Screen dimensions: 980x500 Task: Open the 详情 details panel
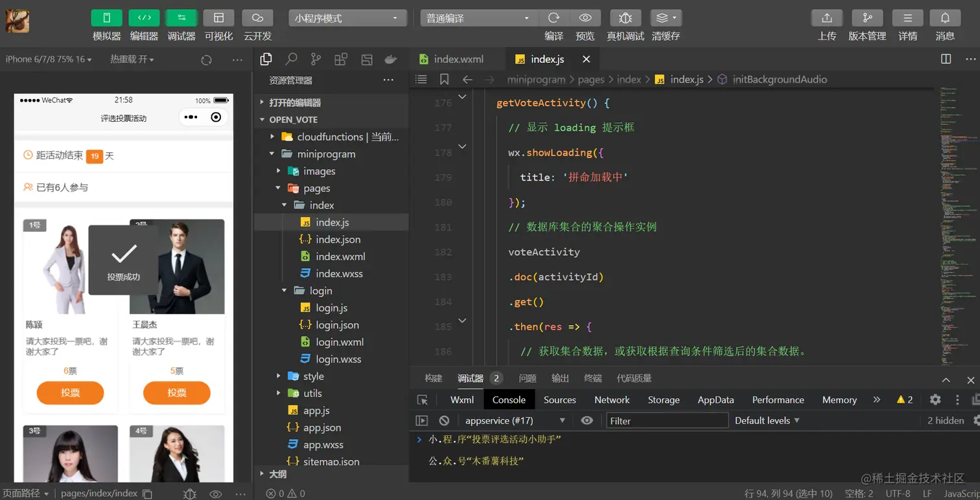pos(907,18)
